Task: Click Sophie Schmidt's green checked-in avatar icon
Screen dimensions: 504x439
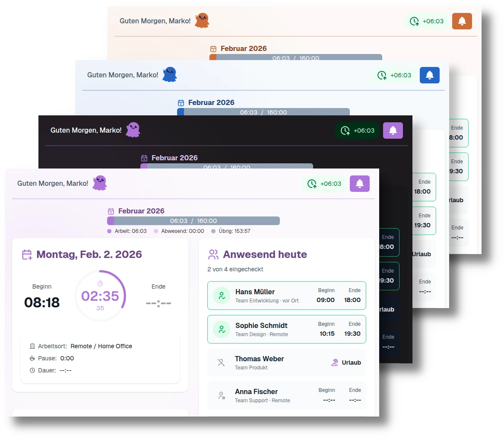Action: pyautogui.click(x=221, y=329)
